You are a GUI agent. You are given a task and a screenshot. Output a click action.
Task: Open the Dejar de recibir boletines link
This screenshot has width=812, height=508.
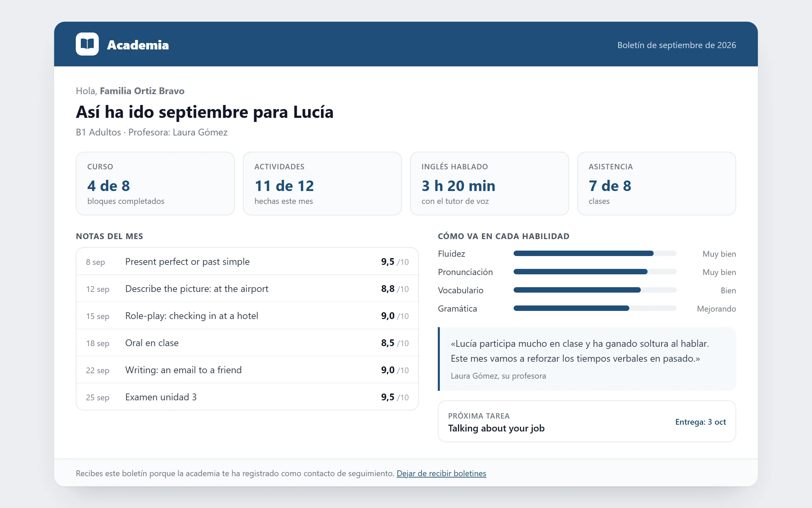click(441, 473)
